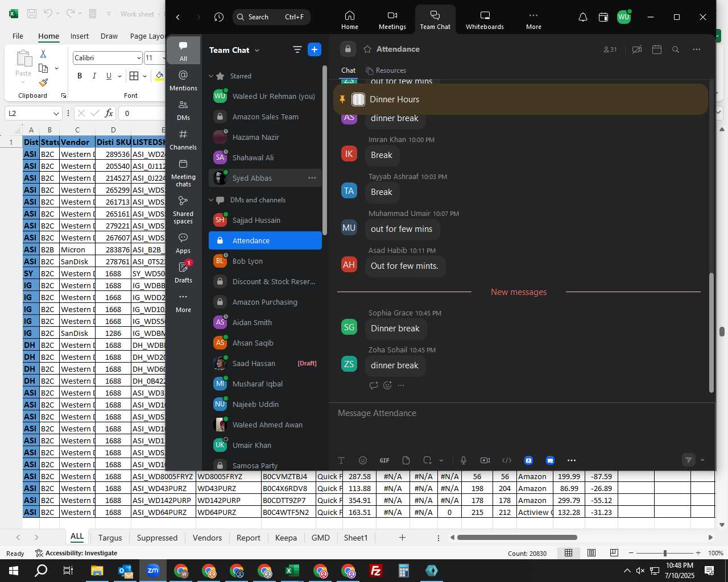The image size is (728, 582).
Task: Toggle text formatting in composer
Action: coord(341,460)
